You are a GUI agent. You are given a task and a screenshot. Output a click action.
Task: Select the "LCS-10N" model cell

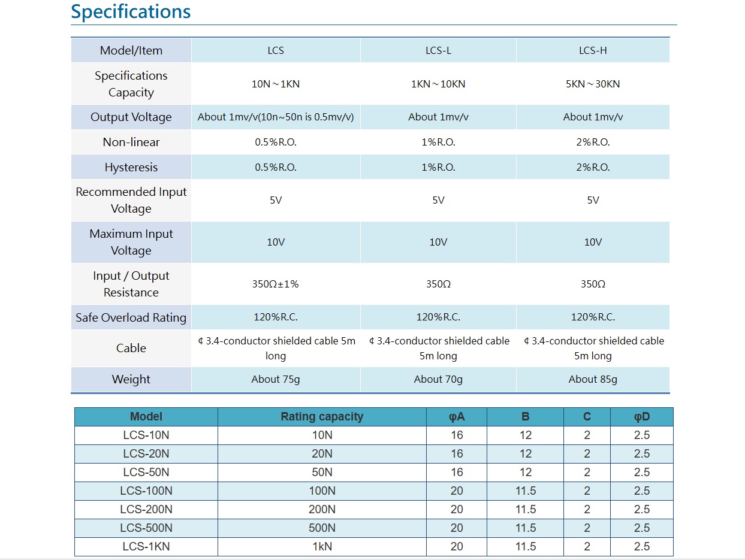[146, 435]
